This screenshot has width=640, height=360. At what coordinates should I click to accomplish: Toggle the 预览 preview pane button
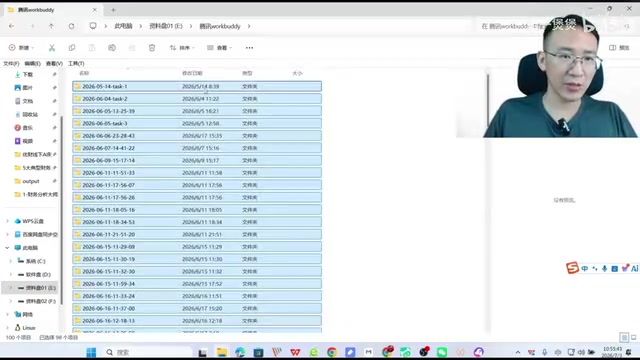click(619, 48)
